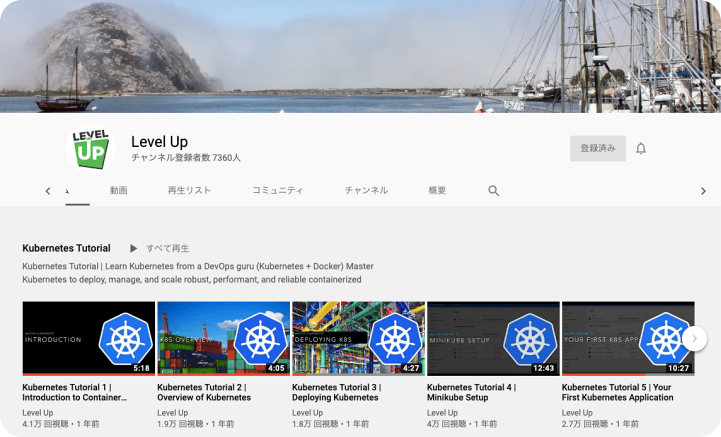Open Kubernetes Tutorial 1 Introduction title
Screen dimensions: 721x437
tap(74, 392)
